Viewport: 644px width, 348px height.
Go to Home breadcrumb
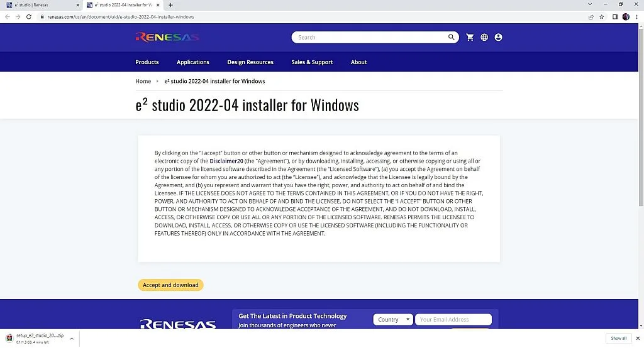coord(143,81)
